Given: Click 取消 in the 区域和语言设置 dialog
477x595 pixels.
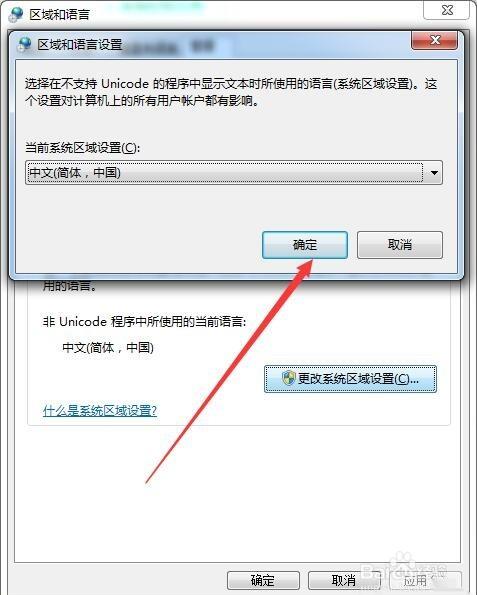Looking at the screenshot, I should click(x=400, y=245).
